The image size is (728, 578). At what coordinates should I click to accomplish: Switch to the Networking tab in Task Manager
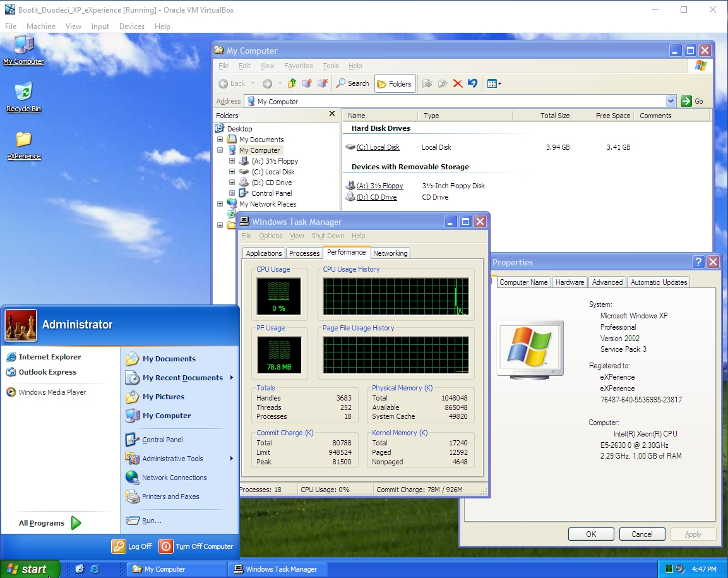click(390, 253)
